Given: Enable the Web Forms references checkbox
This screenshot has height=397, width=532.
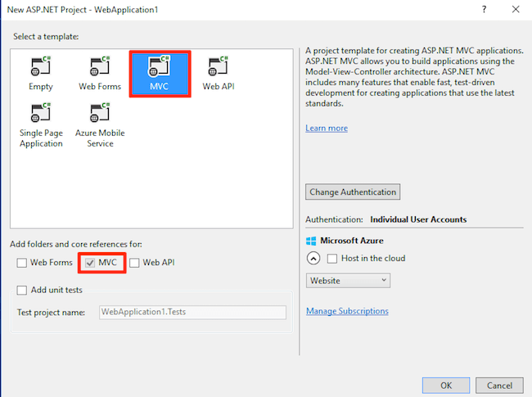Looking at the screenshot, I should (x=22, y=263).
